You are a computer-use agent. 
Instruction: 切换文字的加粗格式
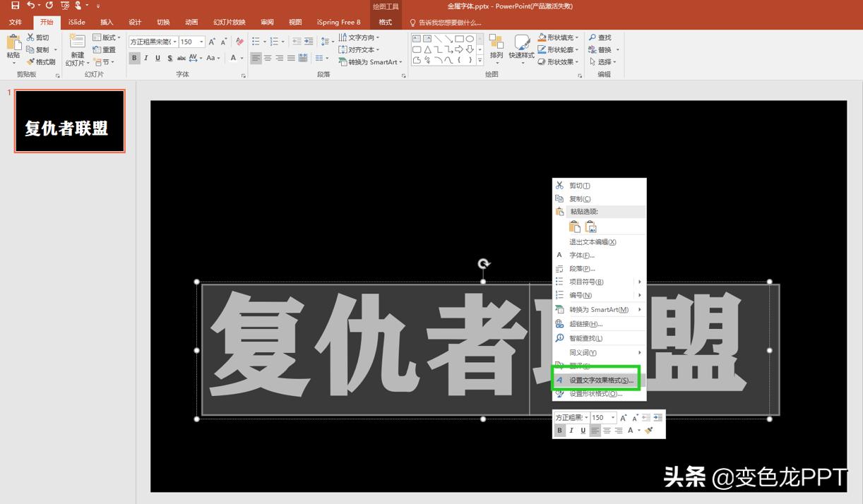(x=134, y=58)
